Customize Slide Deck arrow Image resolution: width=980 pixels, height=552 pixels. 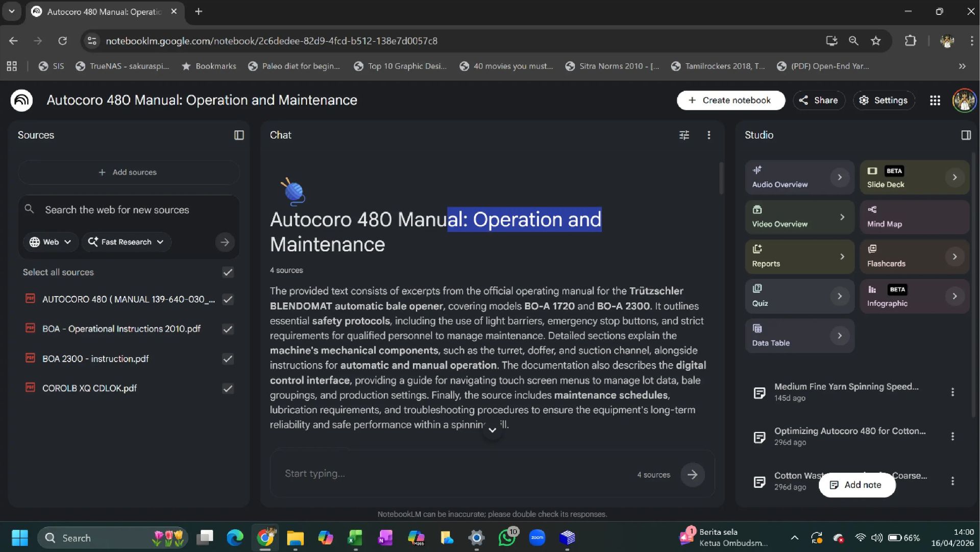954,177
